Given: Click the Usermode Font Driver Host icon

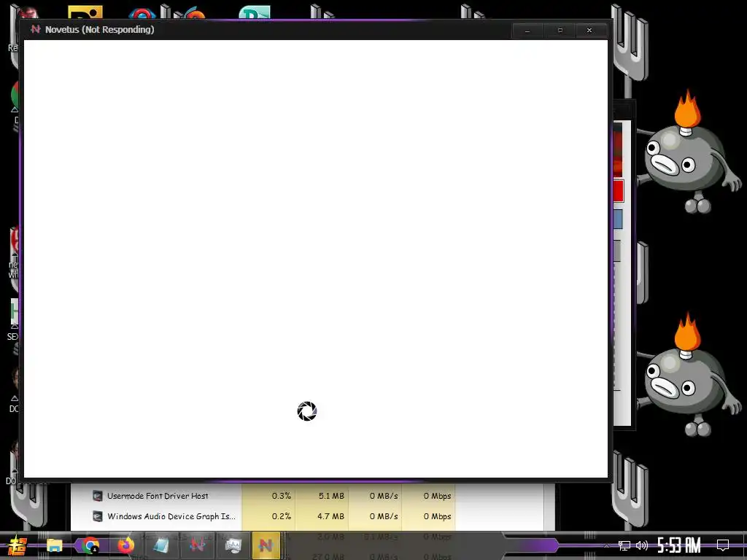Looking at the screenshot, I should click(x=97, y=496).
